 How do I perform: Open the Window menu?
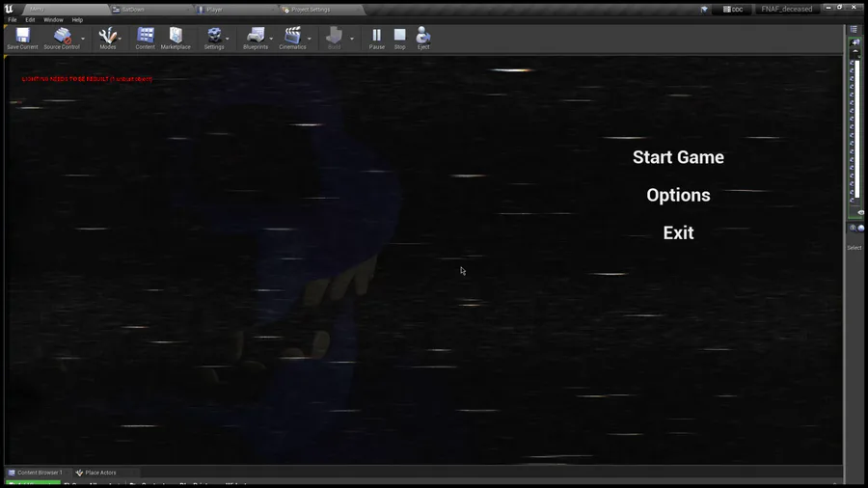[53, 20]
